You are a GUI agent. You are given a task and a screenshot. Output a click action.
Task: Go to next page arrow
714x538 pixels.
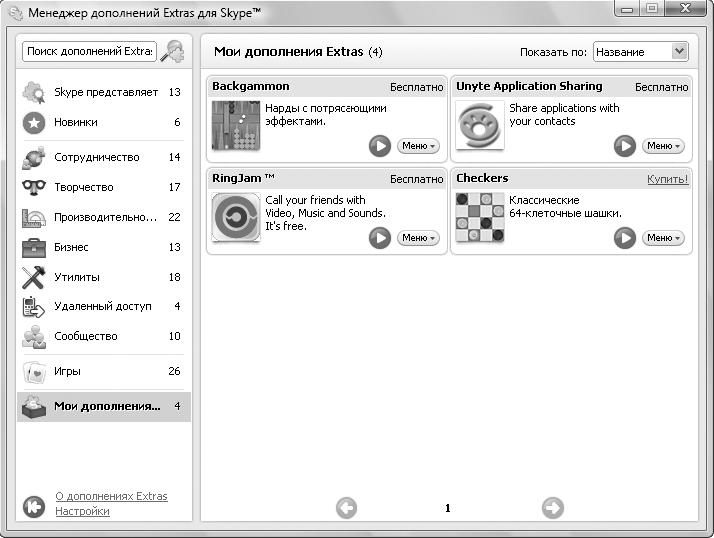coord(552,508)
